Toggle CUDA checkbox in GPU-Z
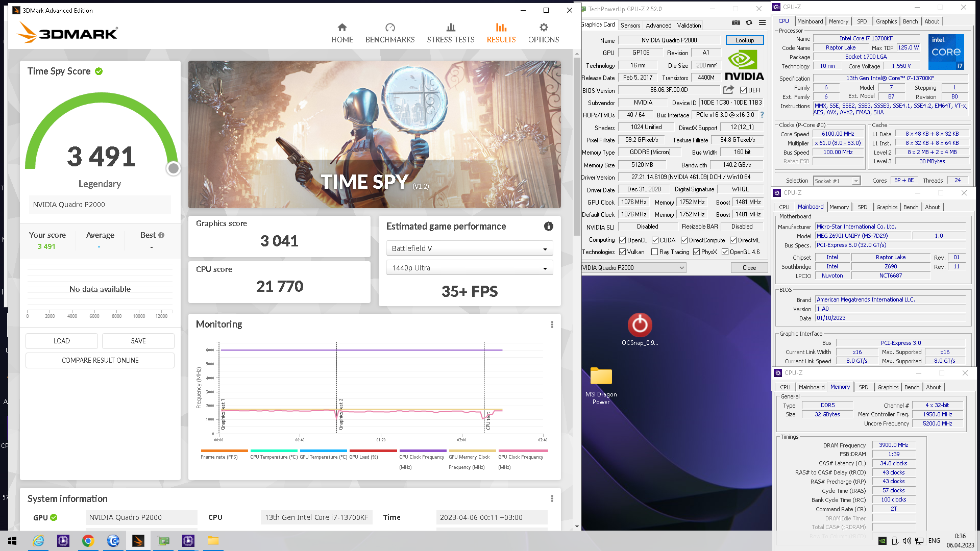This screenshot has height=551, width=980. 655,240
